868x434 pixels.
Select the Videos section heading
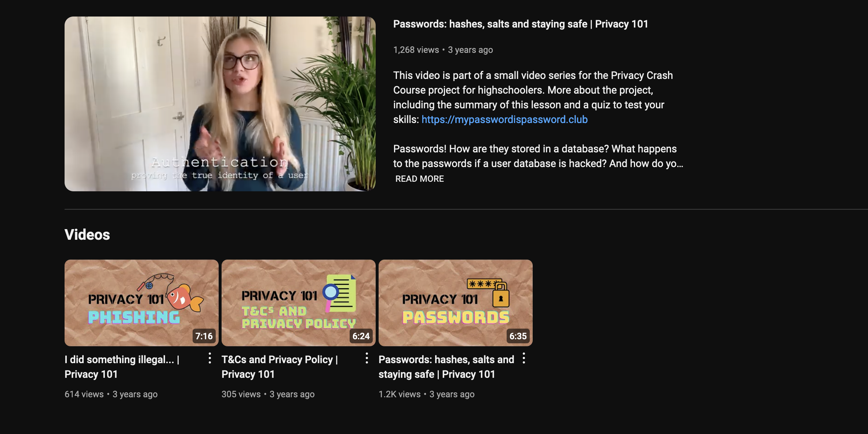pyautogui.click(x=87, y=235)
